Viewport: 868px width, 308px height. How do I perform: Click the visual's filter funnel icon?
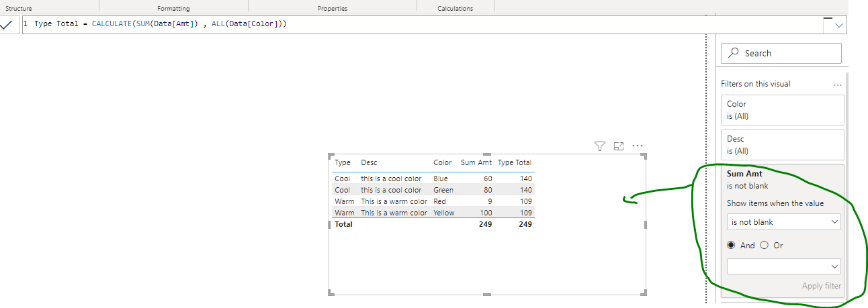click(x=600, y=146)
